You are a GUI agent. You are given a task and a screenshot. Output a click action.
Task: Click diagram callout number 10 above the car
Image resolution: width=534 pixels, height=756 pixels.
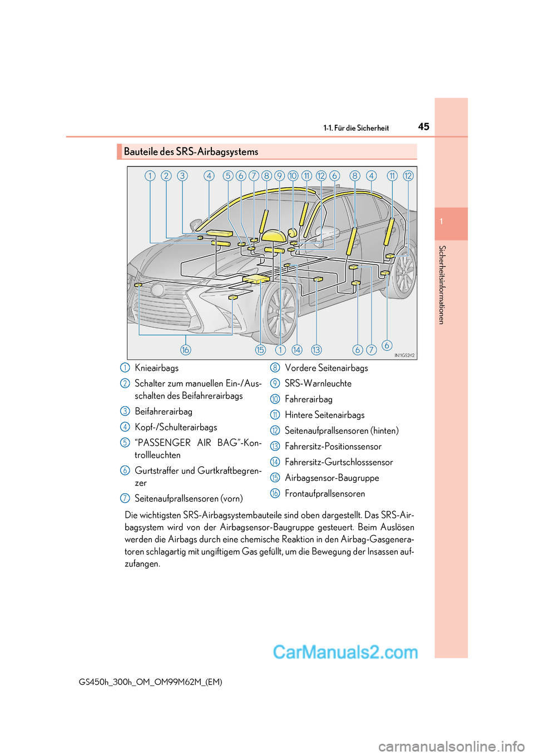[x=293, y=176]
